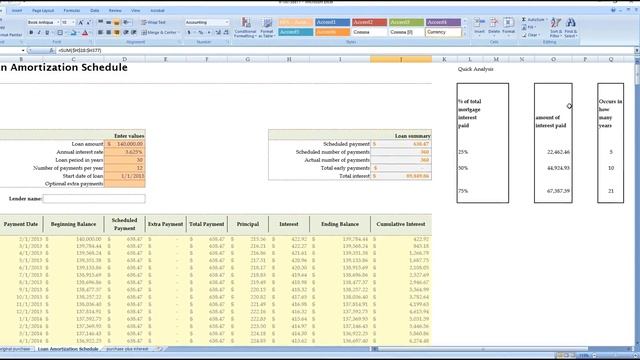Center text horizontally
Viewport: 640px width, 360px height.
(109, 32)
